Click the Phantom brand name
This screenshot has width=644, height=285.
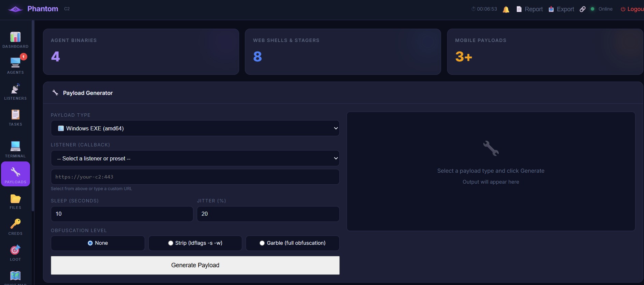click(x=43, y=9)
